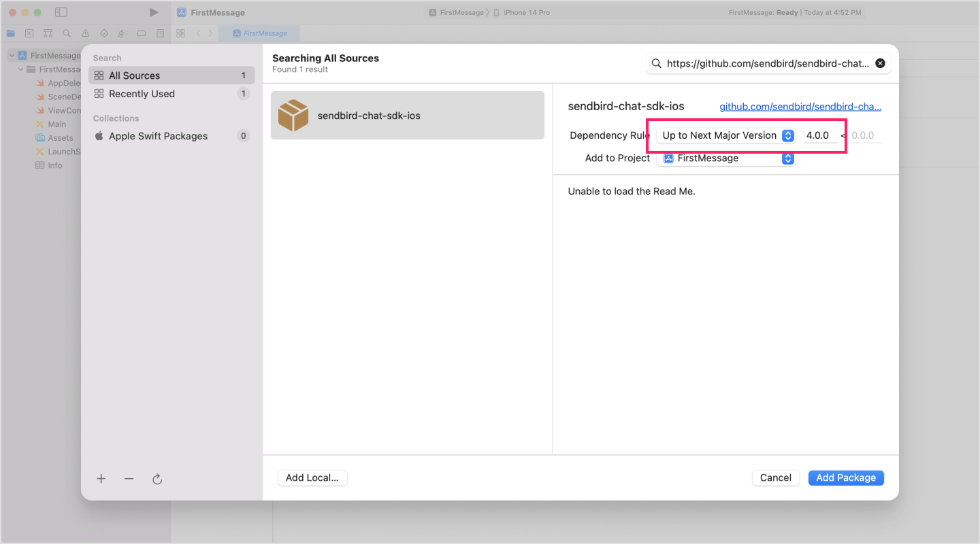
Task: Click the remove source minus icon
Action: point(129,479)
